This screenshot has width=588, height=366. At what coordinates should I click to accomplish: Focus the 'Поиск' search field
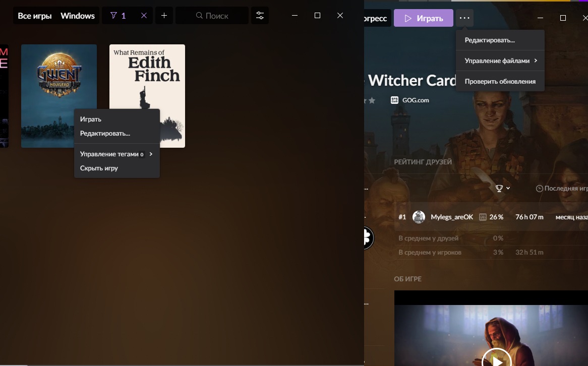[212, 15]
